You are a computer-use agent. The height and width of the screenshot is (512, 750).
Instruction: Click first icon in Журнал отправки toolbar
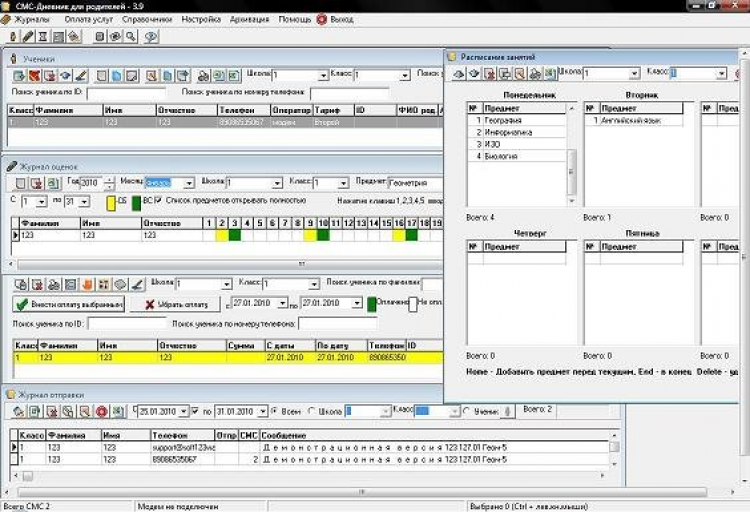(x=19, y=412)
